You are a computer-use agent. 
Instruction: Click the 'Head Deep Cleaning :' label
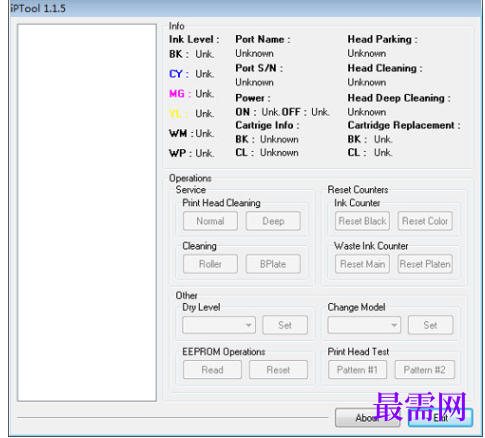click(399, 98)
